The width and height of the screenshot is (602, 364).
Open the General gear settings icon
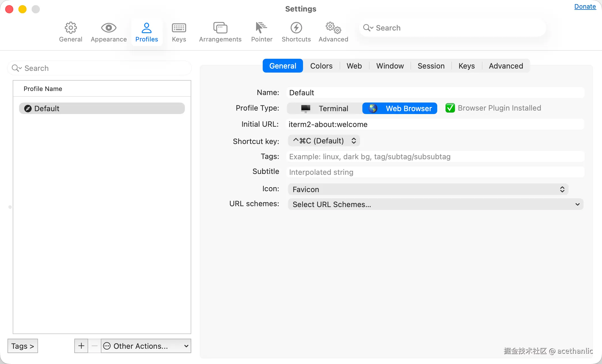click(71, 28)
